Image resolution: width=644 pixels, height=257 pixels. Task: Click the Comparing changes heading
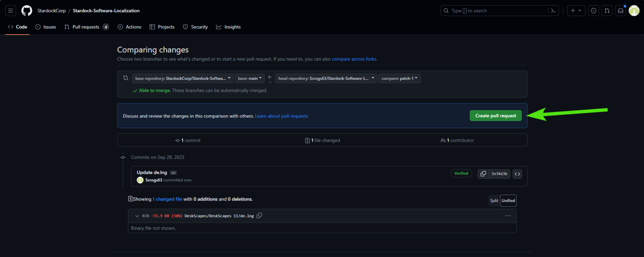[153, 50]
